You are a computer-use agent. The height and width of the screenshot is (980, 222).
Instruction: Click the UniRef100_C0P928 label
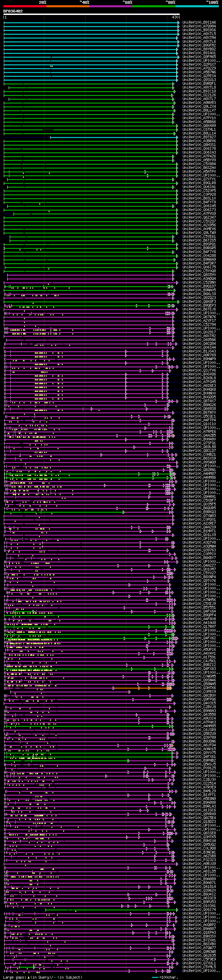(199, 194)
